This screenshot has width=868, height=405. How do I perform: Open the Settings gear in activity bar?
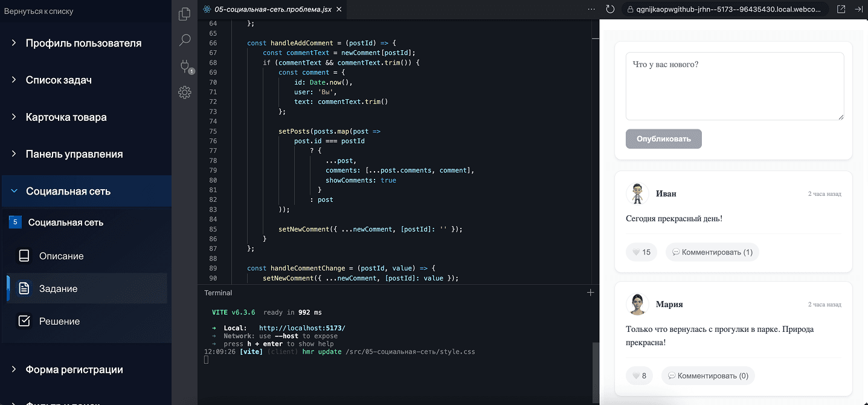(185, 92)
